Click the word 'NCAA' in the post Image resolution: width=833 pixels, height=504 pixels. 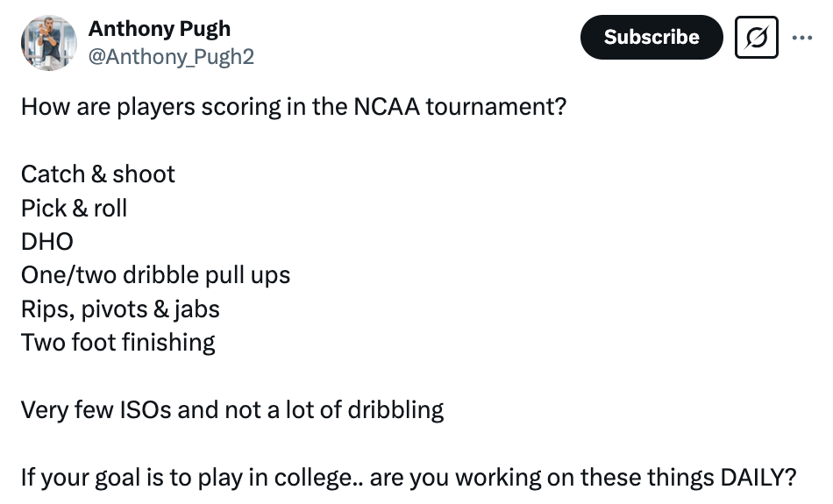pyautogui.click(x=387, y=108)
